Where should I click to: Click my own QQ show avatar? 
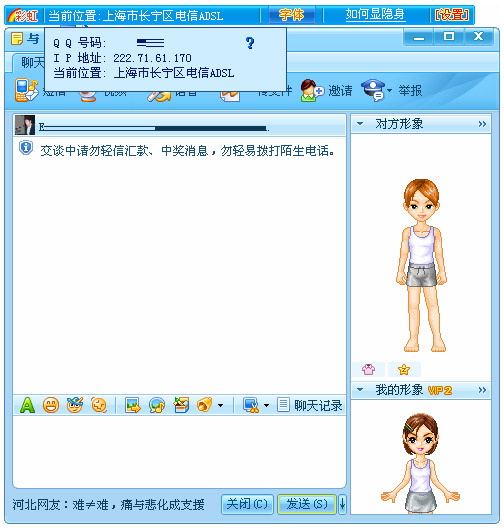click(421, 463)
